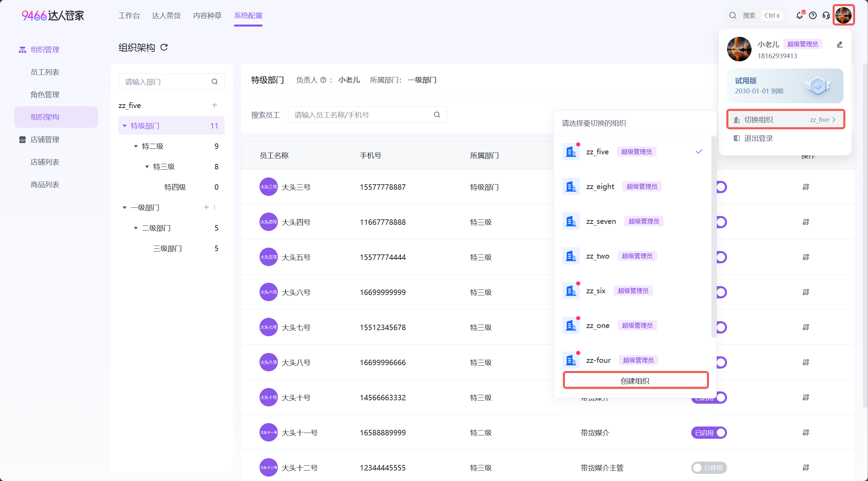
Task: Click the 9466达人管家 logo
Action: click(53, 15)
